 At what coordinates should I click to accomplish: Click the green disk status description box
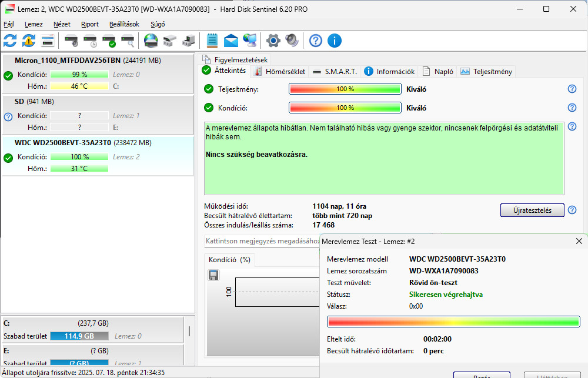tap(384, 158)
